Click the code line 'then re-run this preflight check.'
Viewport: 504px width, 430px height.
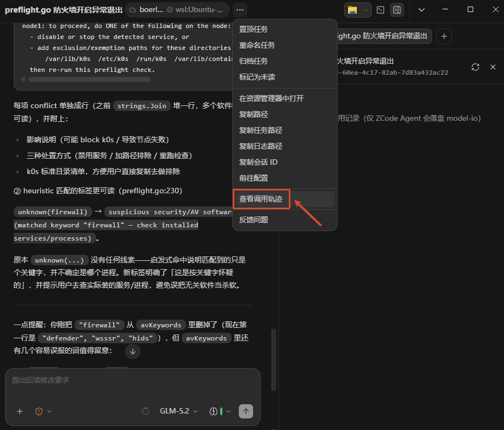[x=92, y=70]
